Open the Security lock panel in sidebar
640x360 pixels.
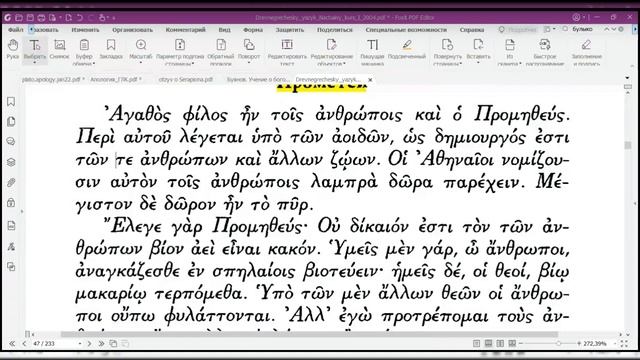[11, 202]
